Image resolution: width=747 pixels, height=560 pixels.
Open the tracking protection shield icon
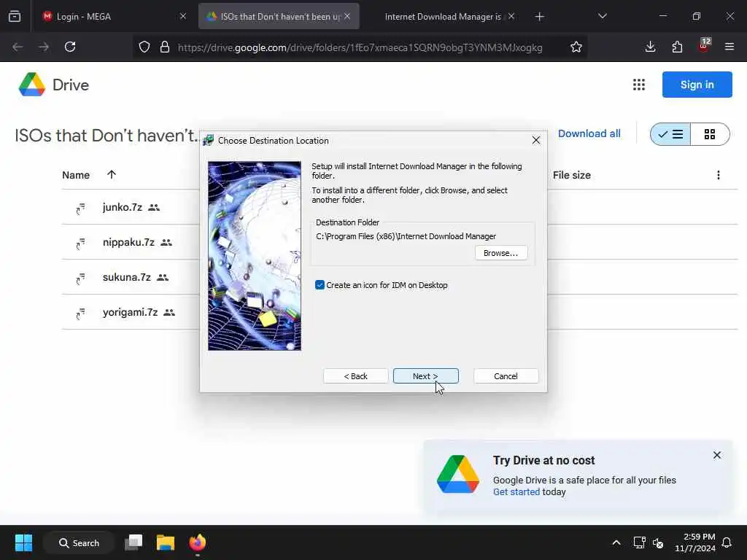coord(144,47)
